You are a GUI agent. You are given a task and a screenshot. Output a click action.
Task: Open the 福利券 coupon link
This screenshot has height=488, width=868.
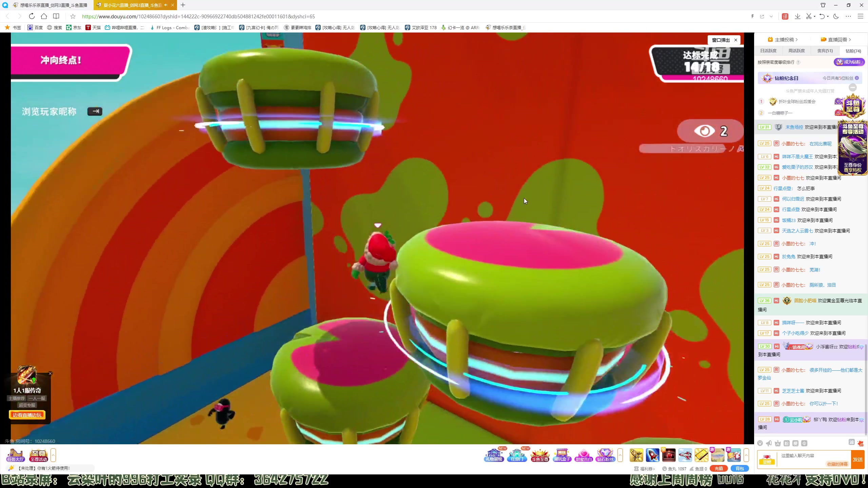645,469
